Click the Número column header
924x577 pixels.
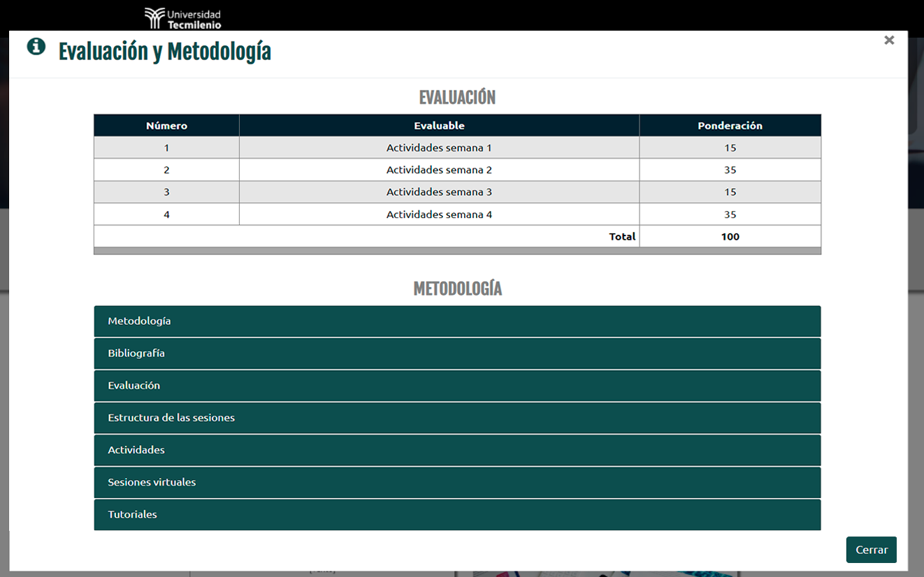click(x=166, y=126)
